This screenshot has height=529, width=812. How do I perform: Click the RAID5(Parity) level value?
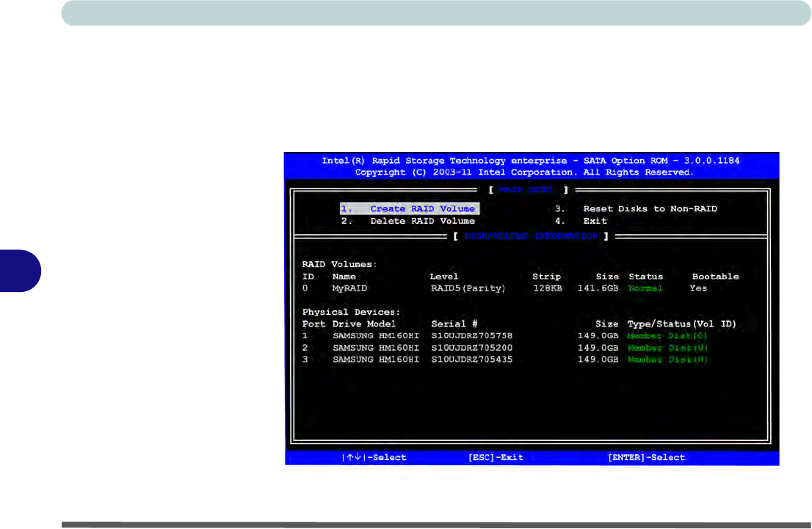[x=468, y=288]
